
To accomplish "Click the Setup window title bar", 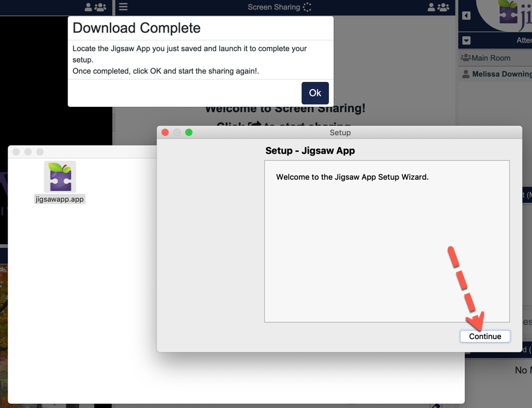I will coord(340,132).
